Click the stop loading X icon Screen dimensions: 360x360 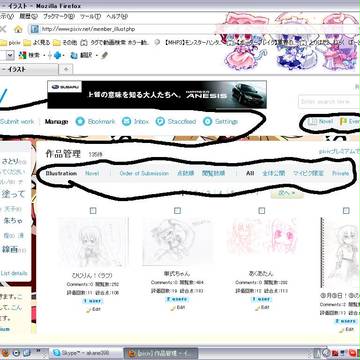pyautogui.click(x=3, y=29)
